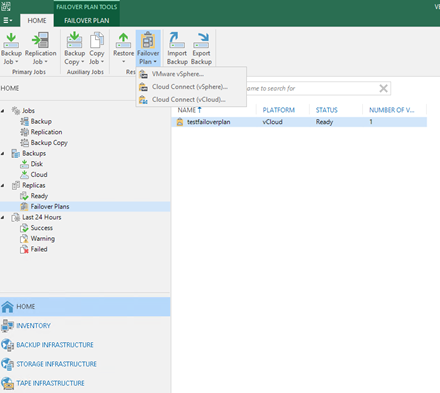Click the Backups folder icon
Screen dimensions: 440x393
16,153
